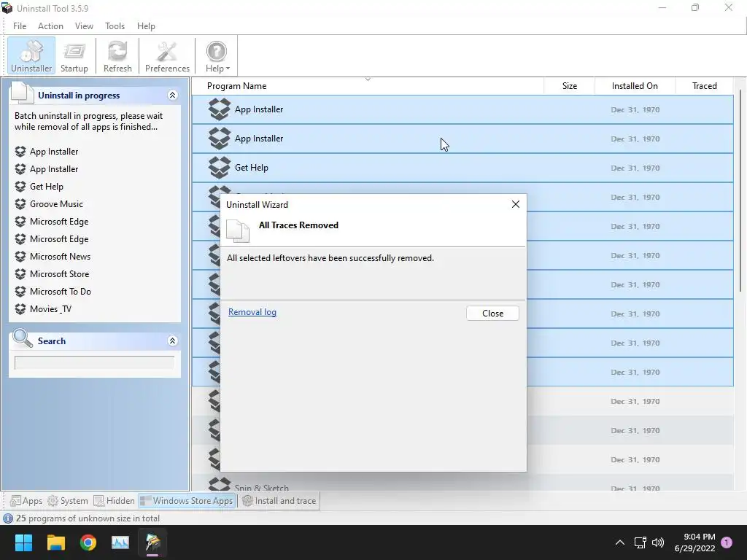Open the monitor app on the taskbar
Screen dimensions: 747x560
click(120, 542)
